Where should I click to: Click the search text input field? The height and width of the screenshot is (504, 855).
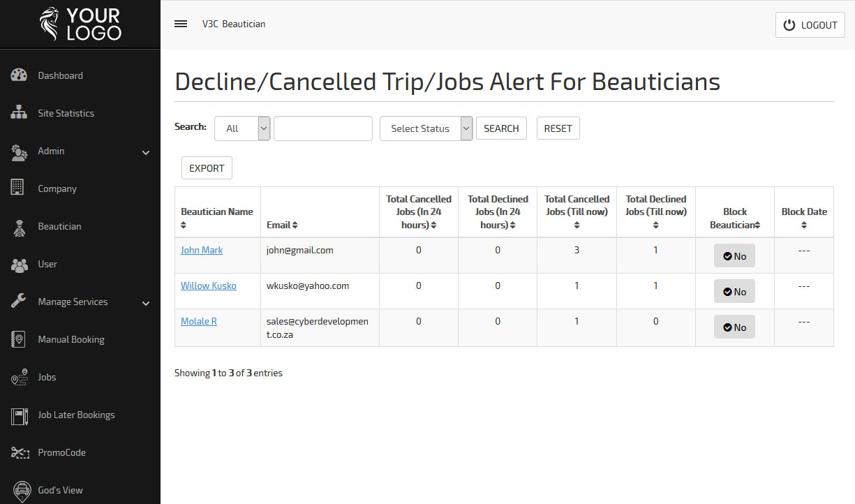tap(322, 128)
